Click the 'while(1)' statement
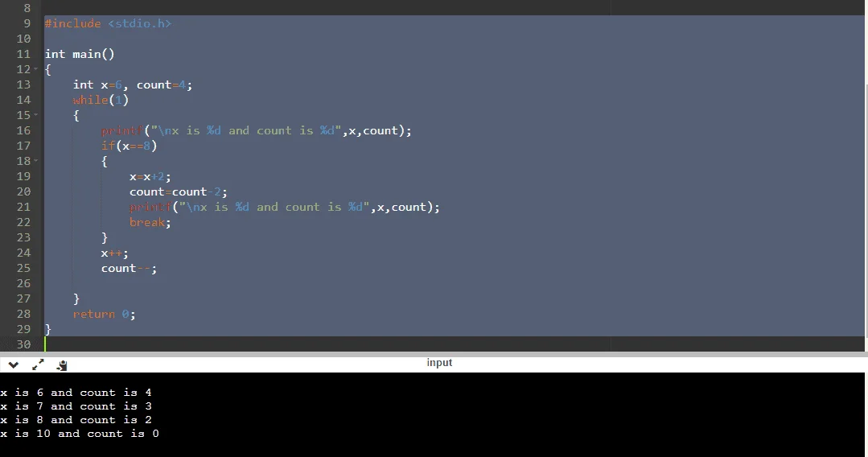868x457 pixels. [x=101, y=101]
